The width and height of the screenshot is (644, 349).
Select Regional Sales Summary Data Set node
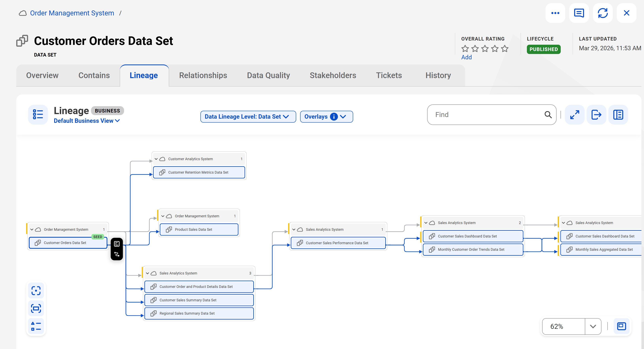[199, 314]
